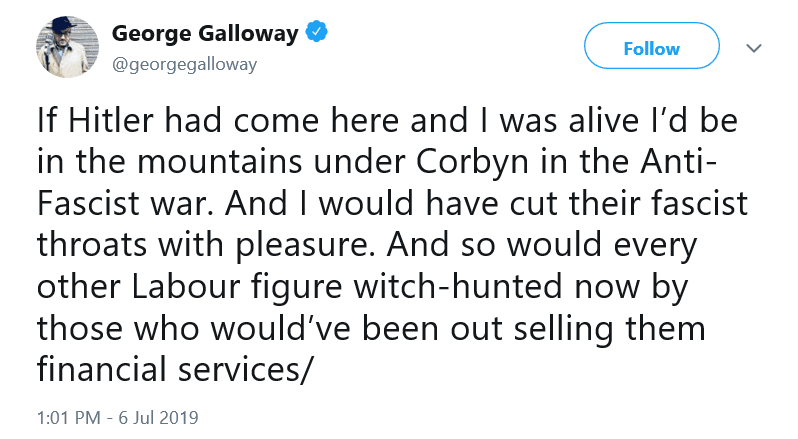The height and width of the screenshot is (439, 798).
Task: Visit the @georgegalloway handle link
Action: [x=184, y=65]
